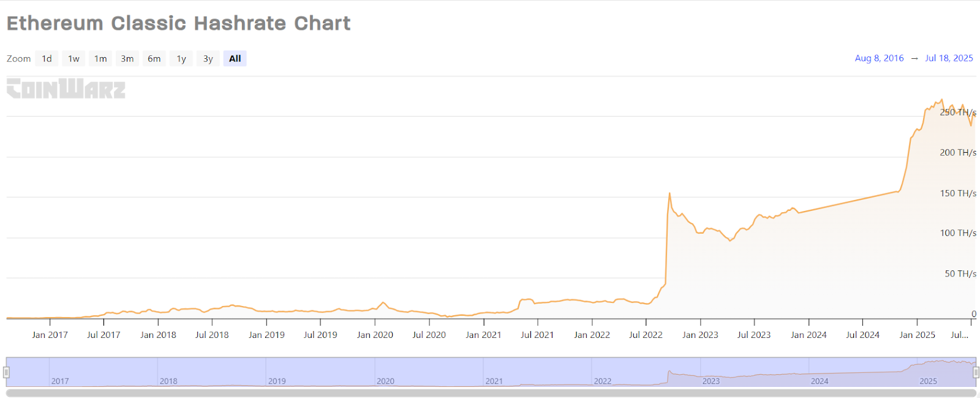Image resolution: width=980 pixels, height=398 pixels.
Task: Select the 6m zoom preset
Action: pyautogui.click(x=154, y=58)
